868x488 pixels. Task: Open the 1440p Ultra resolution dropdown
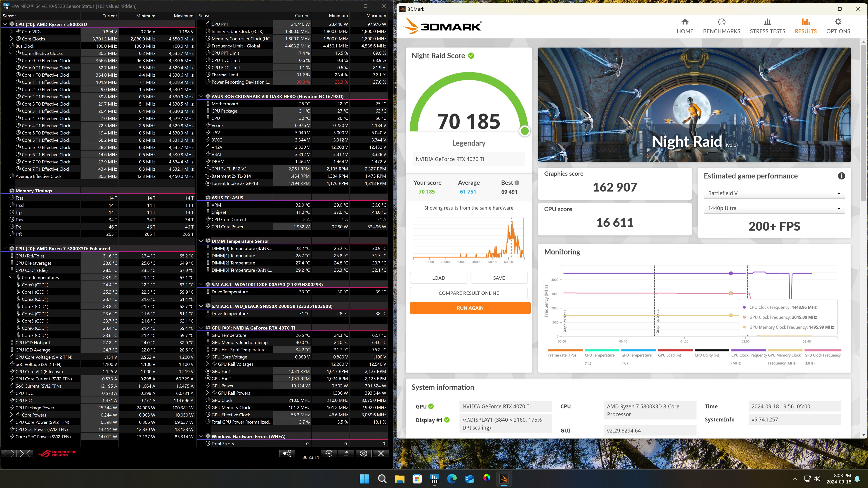coord(774,208)
